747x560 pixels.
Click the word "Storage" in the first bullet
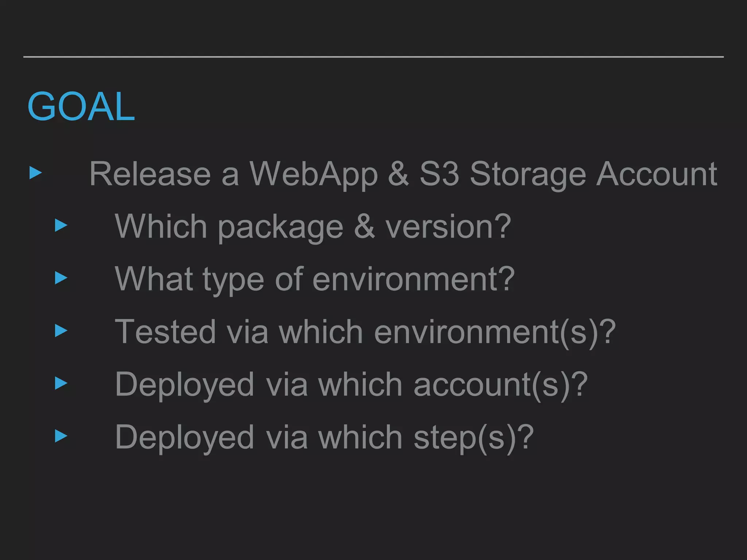coord(527,174)
